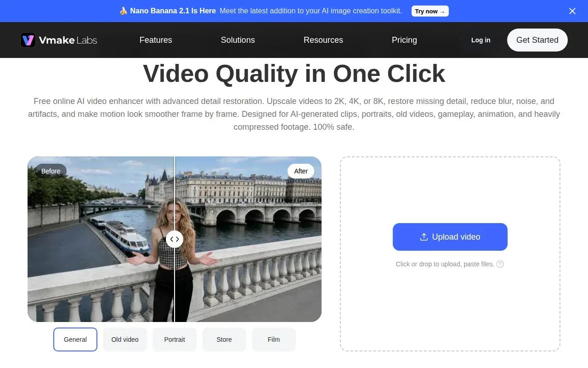The width and height of the screenshot is (588, 368).
Task: Select the General sample tab
Action: 75,339
